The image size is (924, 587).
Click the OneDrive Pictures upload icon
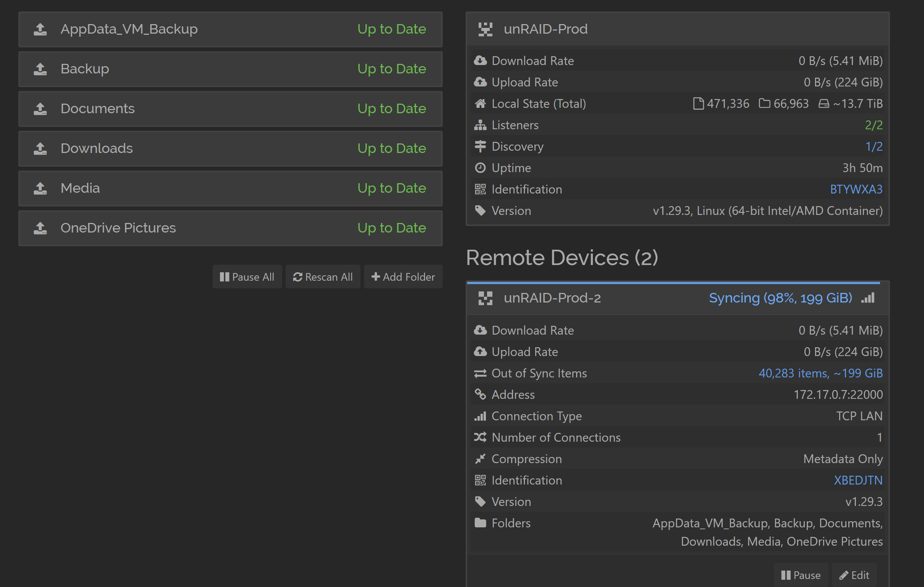point(40,228)
